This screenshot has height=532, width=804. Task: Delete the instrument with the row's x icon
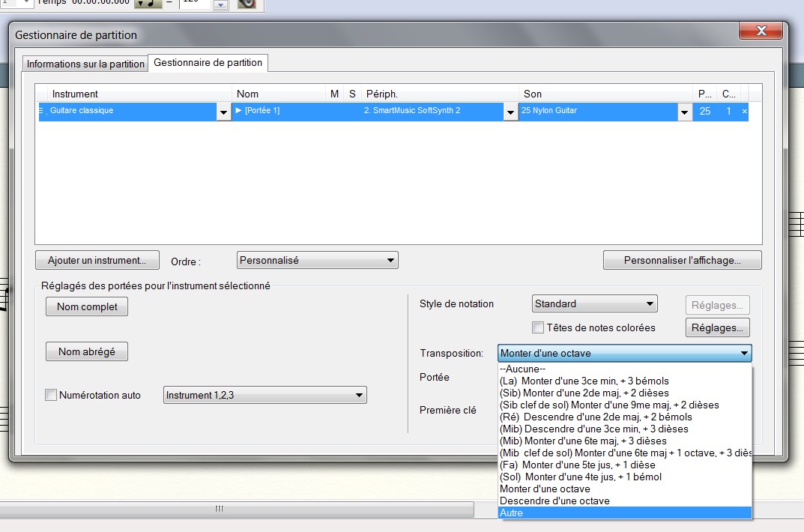pos(744,111)
